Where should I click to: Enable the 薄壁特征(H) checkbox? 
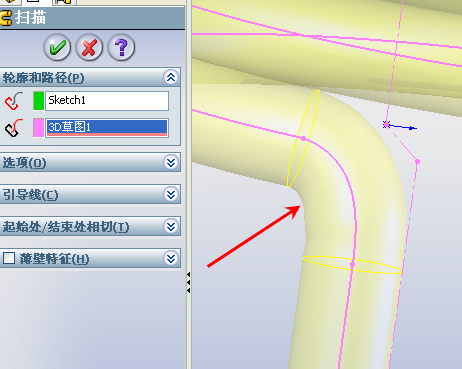click(9, 258)
